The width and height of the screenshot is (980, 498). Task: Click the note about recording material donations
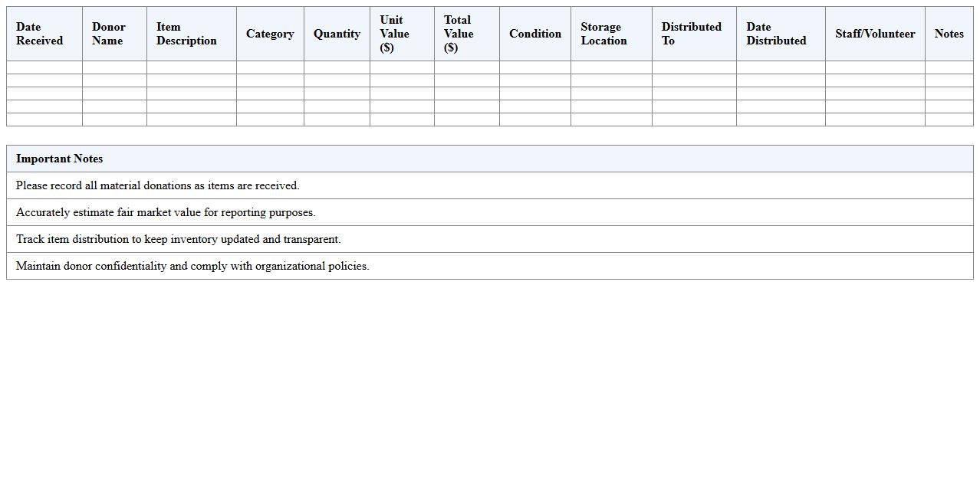[158, 185]
